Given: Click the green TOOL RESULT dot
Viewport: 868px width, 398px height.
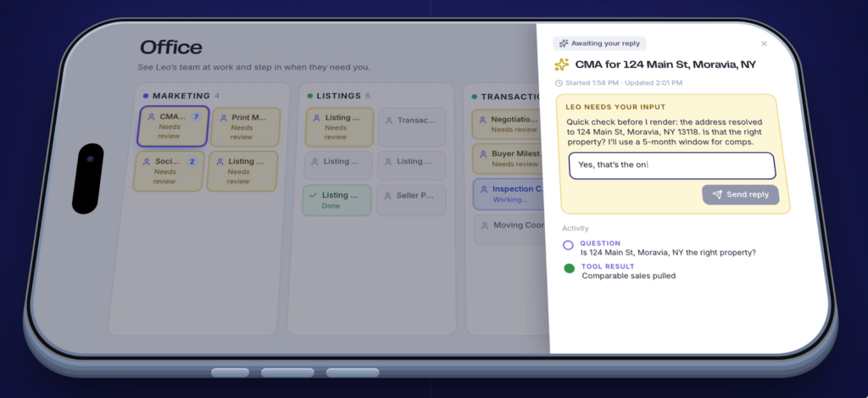Looking at the screenshot, I should [569, 269].
